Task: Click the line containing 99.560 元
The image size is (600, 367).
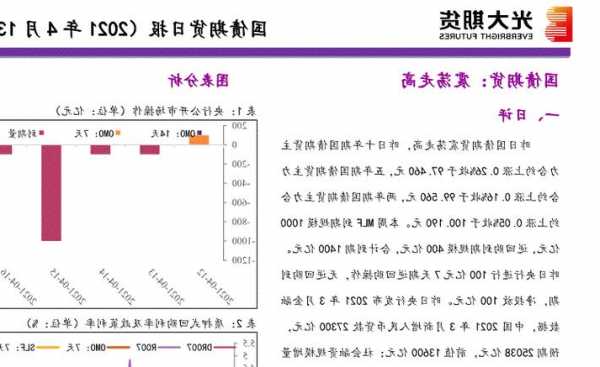Action: [x=420, y=197]
